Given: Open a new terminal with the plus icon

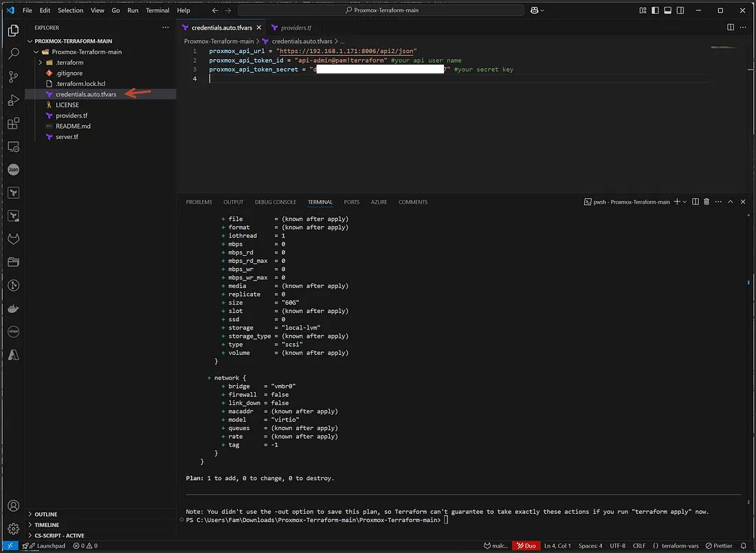Looking at the screenshot, I should 676,202.
